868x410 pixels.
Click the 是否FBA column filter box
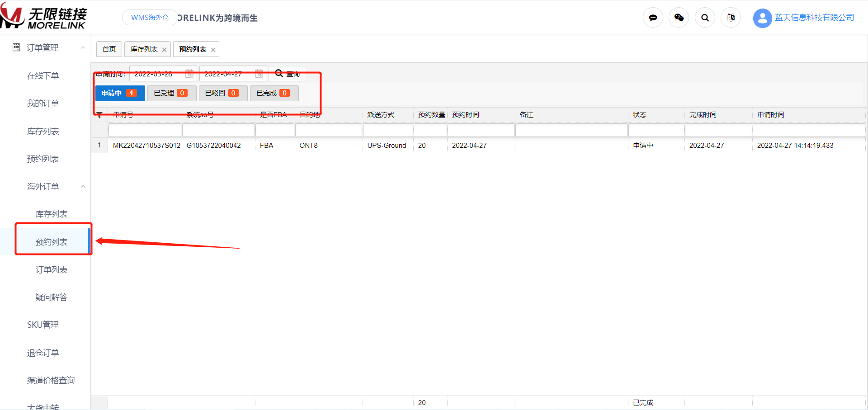pos(275,130)
